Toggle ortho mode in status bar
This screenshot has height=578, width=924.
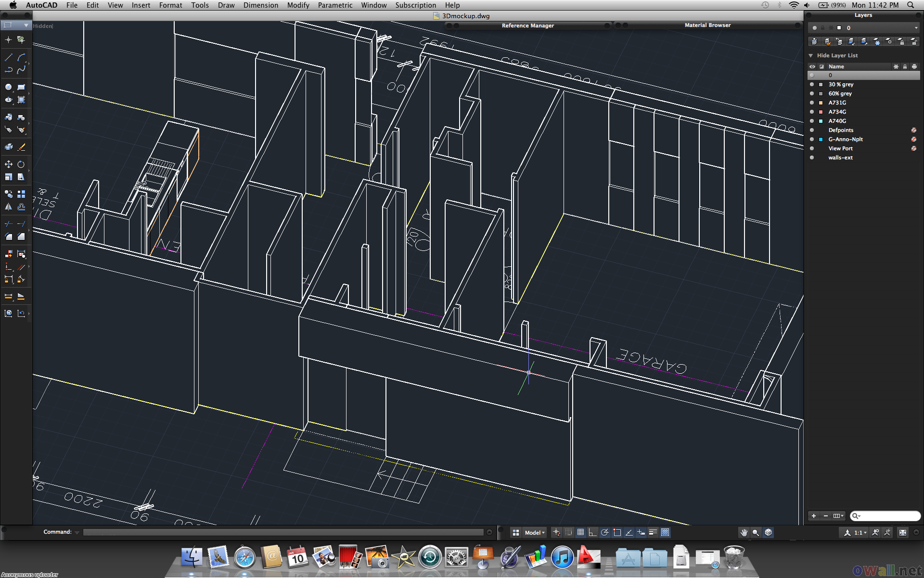(593, 532)
